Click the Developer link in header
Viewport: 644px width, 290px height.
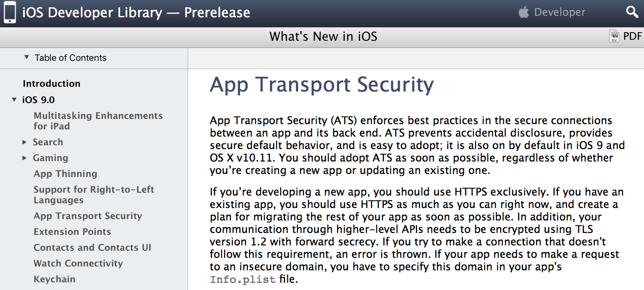559,12
